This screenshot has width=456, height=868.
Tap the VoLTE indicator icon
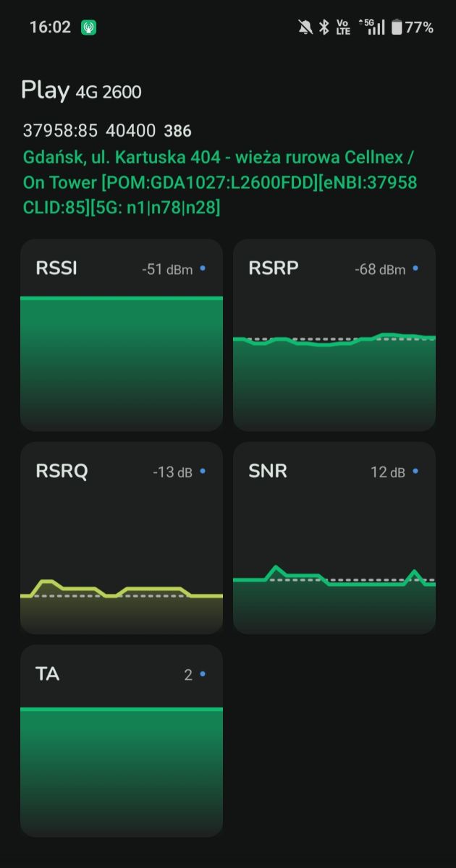[343, 27]
